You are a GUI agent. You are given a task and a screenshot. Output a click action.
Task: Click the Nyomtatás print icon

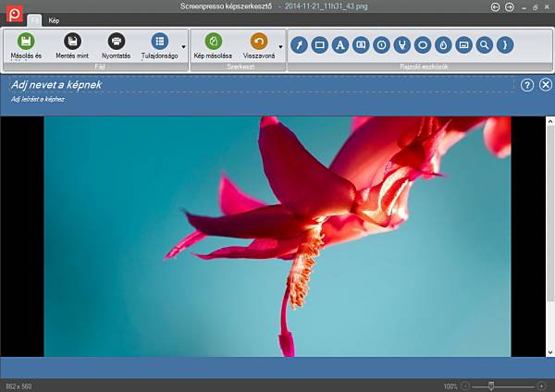click(x=116, y=42)
